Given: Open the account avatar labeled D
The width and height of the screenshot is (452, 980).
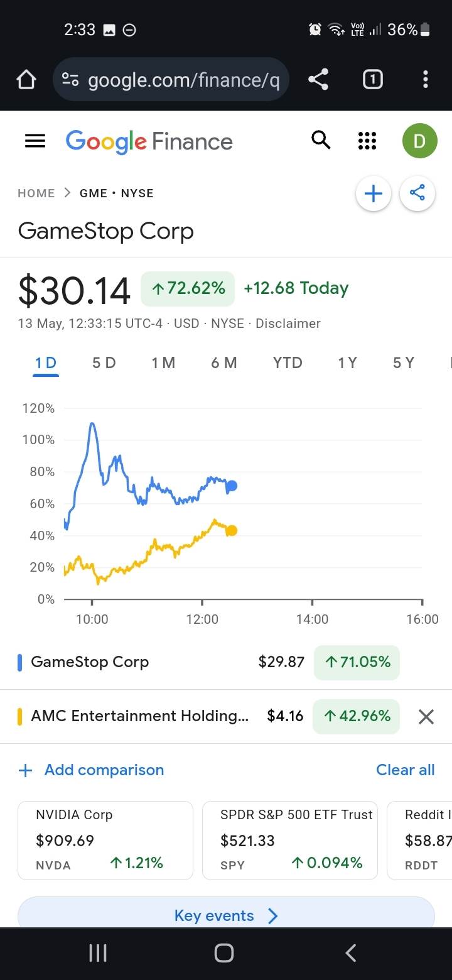Looking at the screenshot, I should [419, 141].
